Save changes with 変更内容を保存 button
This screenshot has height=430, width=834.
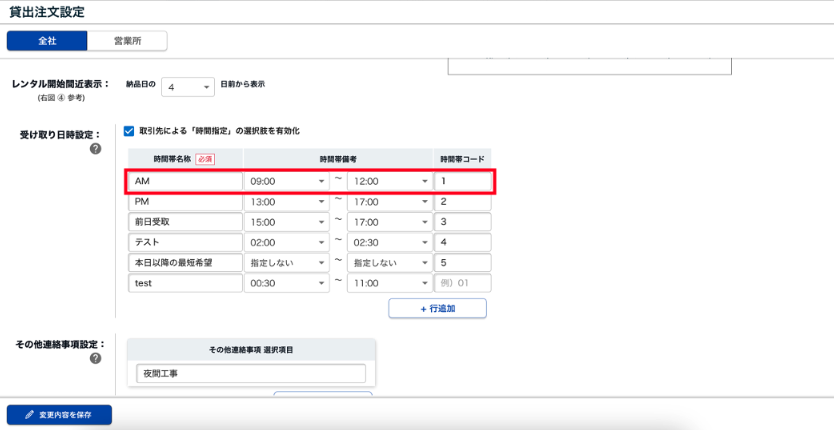pos(59,414)
